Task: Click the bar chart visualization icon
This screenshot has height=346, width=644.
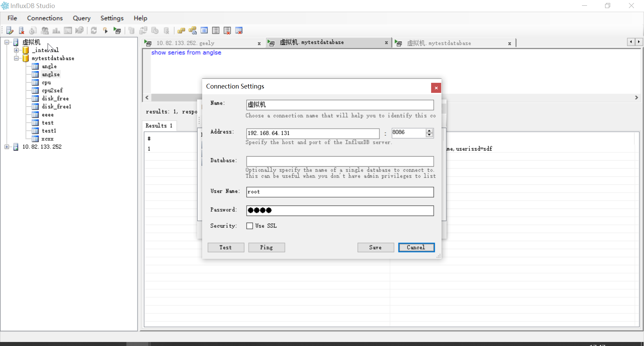Action: coord(56,30)
